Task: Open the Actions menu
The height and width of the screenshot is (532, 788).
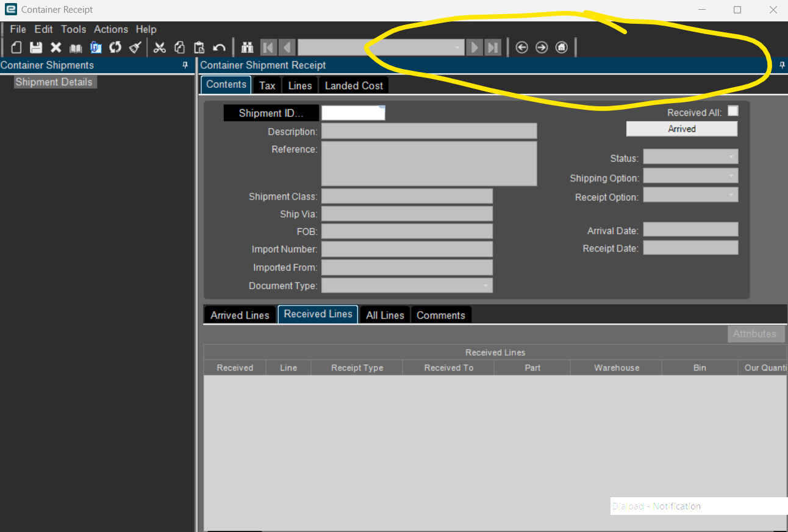Action: [111, 29]
